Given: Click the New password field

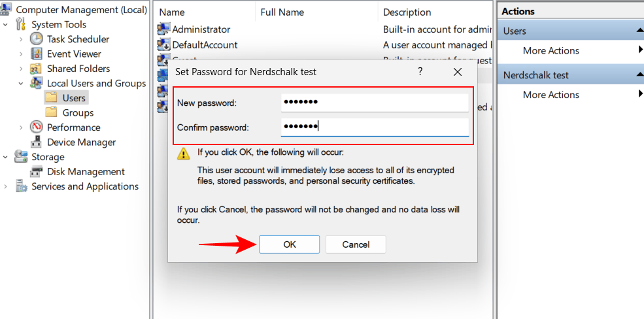Looking at the screenshot, I should [x=375, y=103].
